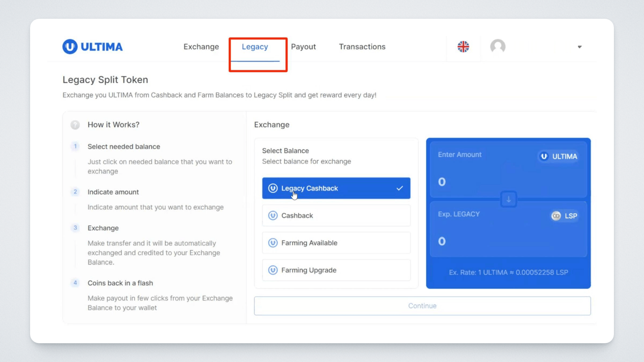Click the How it Works question icon
644x362 pixels.
[75, 125]
